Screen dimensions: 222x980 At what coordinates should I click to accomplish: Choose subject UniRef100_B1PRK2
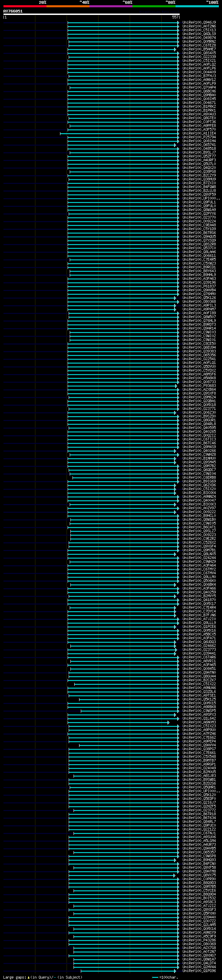coord(199,106)
